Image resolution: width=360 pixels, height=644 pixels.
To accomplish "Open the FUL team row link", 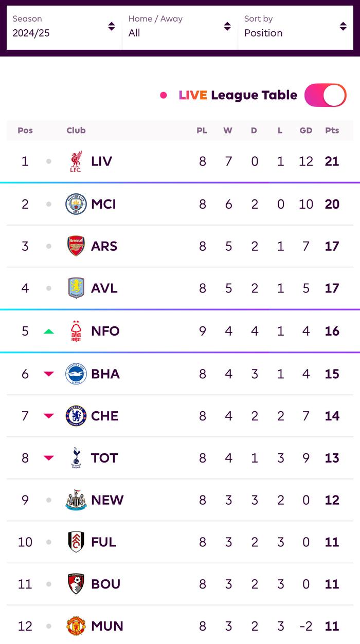I will tap(180, 542).
